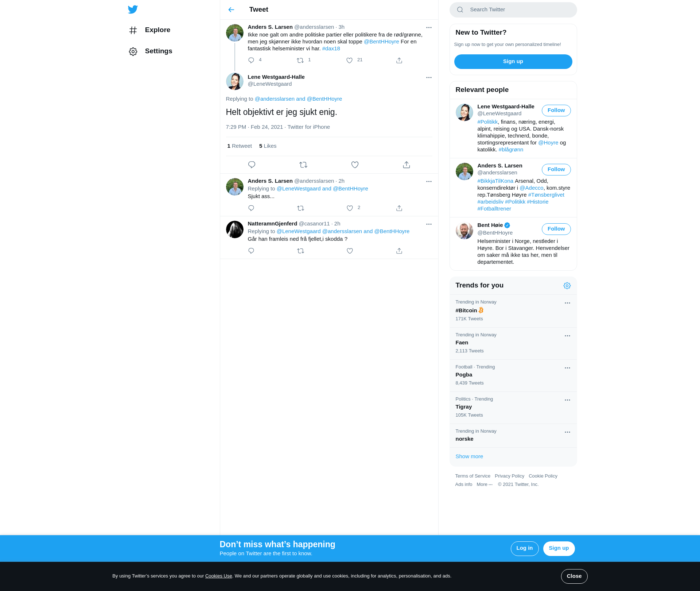Click the back arrow next to Tweet
The height and width of the screenshot is (591, 700).
[x=231, y=10]
